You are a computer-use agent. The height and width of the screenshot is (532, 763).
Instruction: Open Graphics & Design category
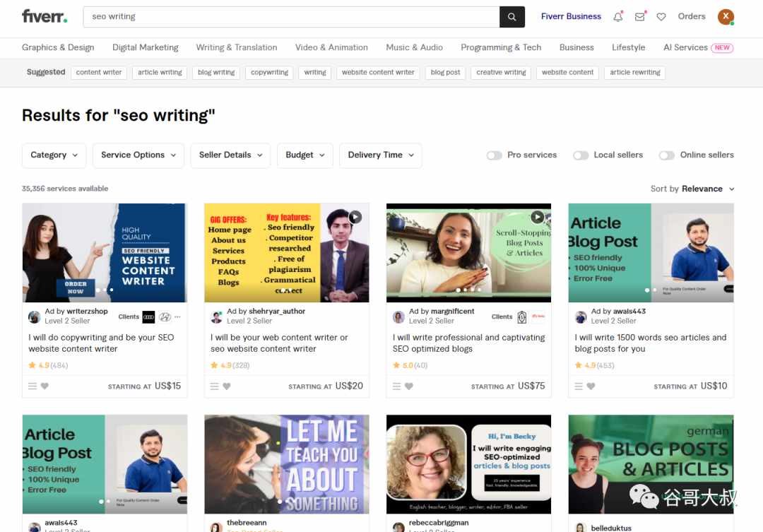point(58,47)
